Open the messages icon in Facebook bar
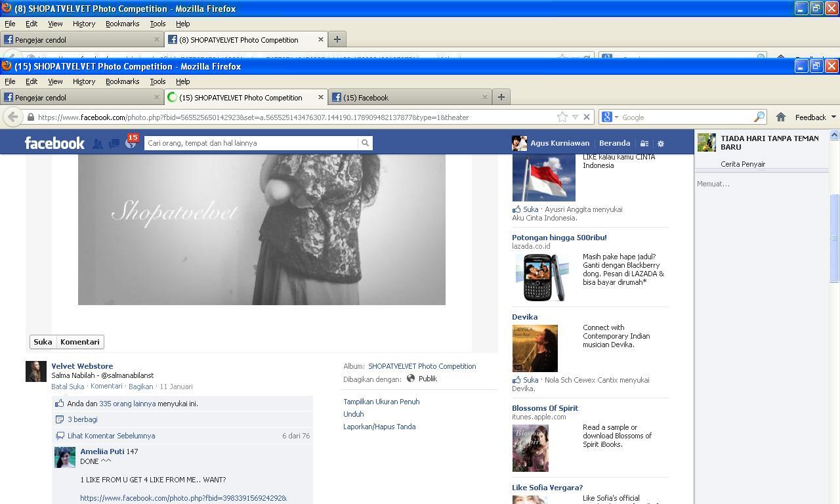This screenshot has height=504, width=840. [x=114, y=144]
